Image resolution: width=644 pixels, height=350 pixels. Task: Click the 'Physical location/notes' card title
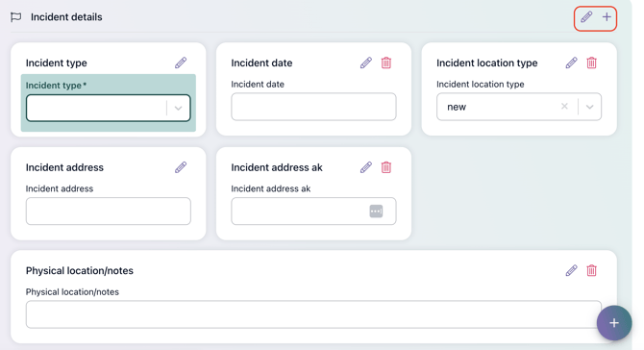(x=80, y=271)
